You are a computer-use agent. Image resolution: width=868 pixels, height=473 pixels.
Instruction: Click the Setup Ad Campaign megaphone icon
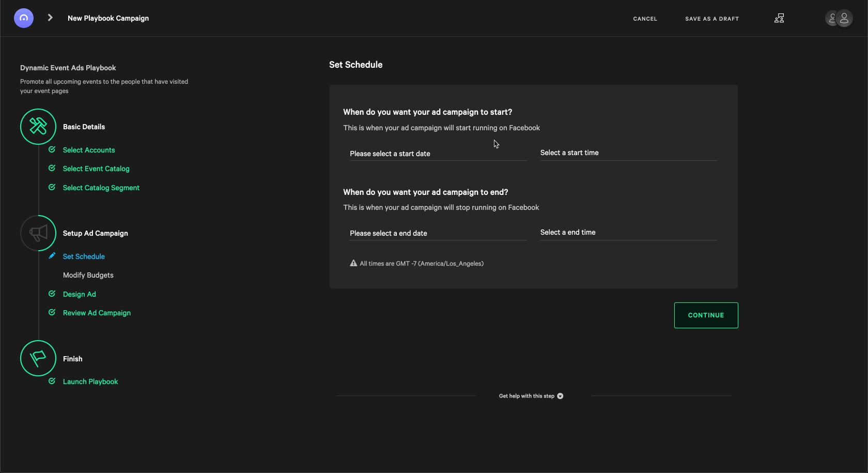click(x=38, y=233)
